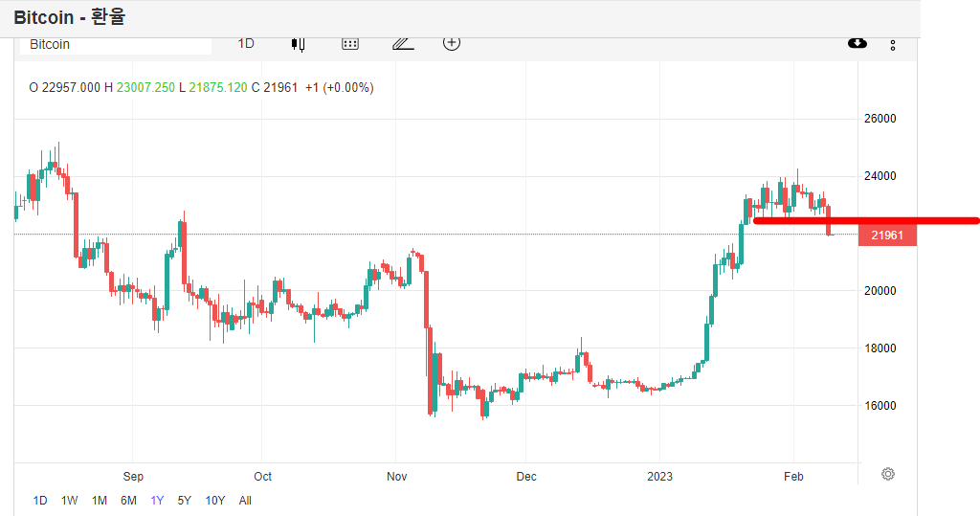Switch range to 1D
Viewport: 980px width, 516px height.
tap(40, 501)
